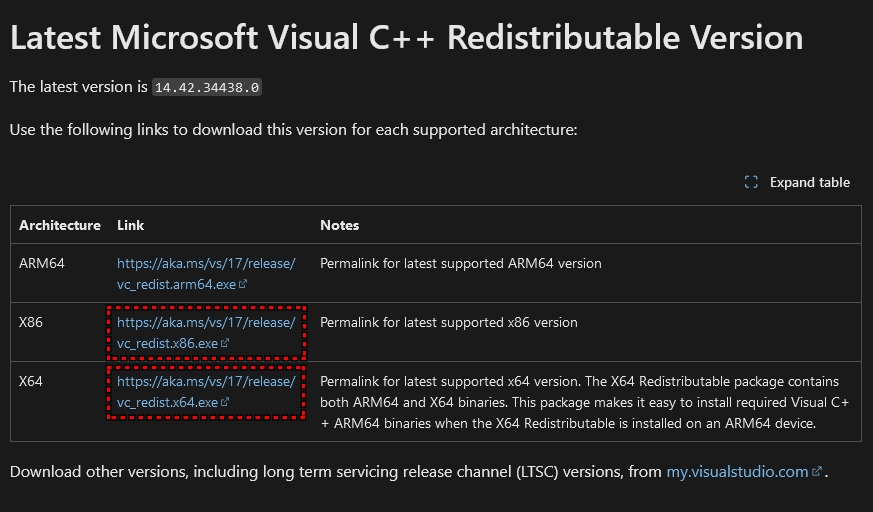Image resolution: width=873 pixels, height=512 pixels.
Task: Click the ARM64 permalink notes text
Action: [x=460, y=264]
